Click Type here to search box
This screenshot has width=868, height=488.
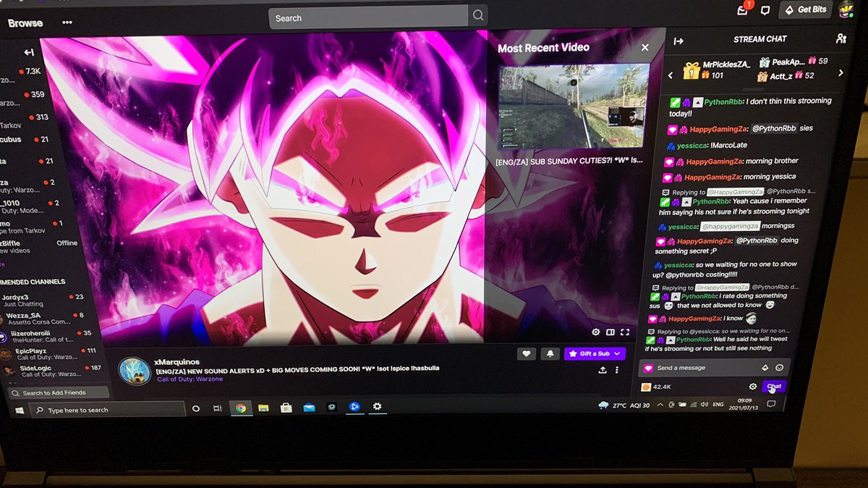[107, 410]
